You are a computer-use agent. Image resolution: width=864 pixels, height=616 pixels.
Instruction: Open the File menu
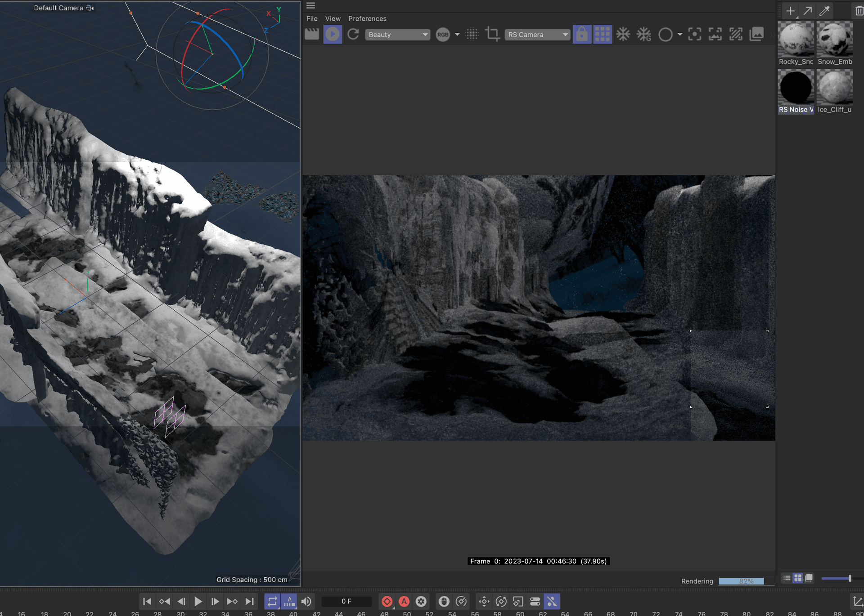(312, 18)
